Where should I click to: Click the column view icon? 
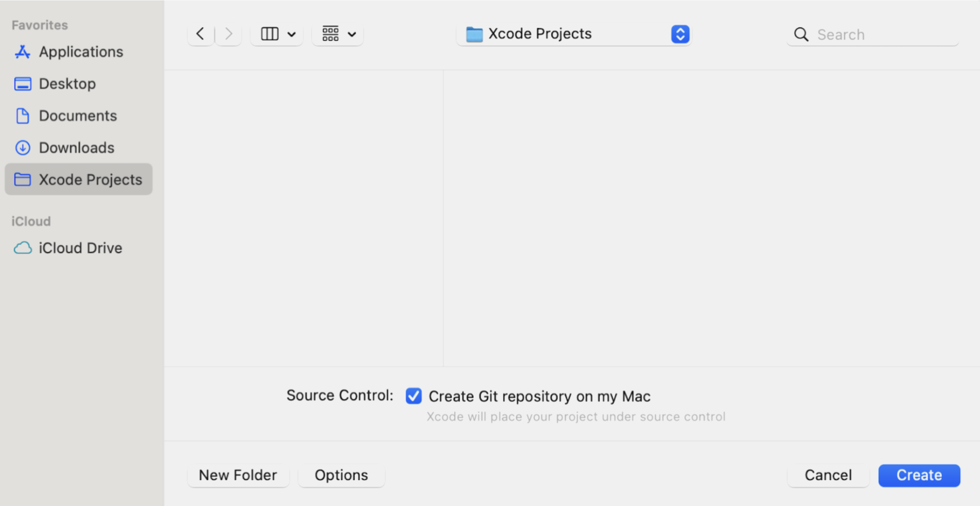269,34
